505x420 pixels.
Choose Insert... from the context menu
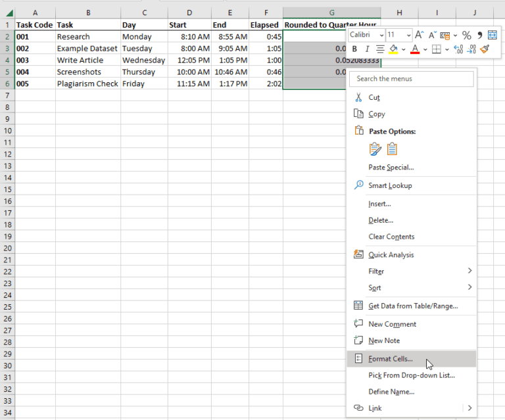(x=411, y=204)
